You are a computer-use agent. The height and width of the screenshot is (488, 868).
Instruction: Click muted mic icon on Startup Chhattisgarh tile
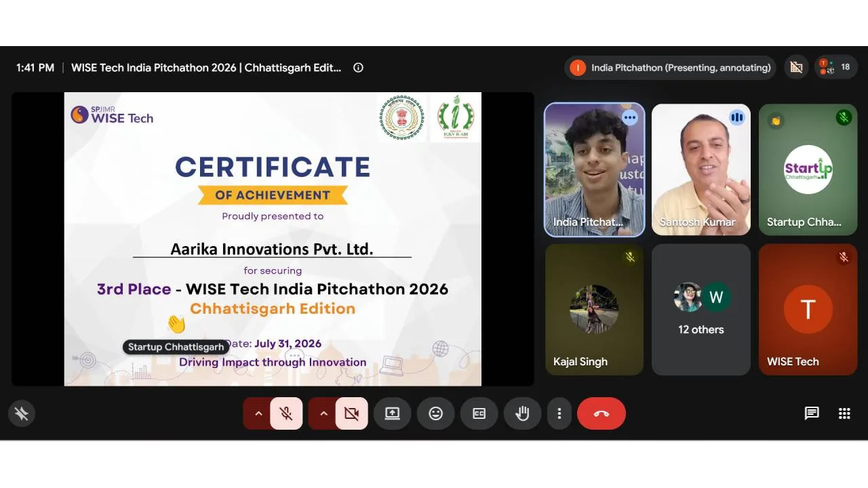coord(844,117)
